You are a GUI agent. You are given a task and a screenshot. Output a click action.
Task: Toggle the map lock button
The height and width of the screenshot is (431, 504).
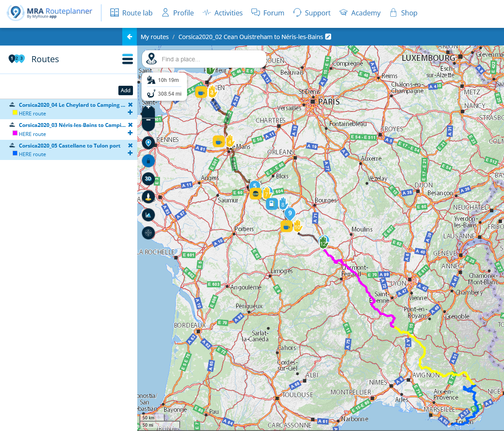click(148, 161)
